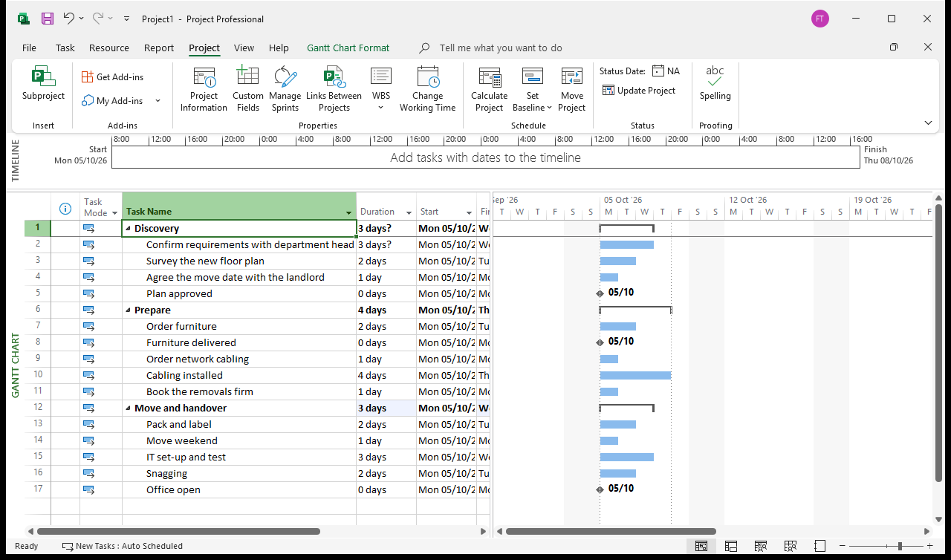951x560 pixels.
Task: Open Project Information dialog
Action: pos(204,89)
